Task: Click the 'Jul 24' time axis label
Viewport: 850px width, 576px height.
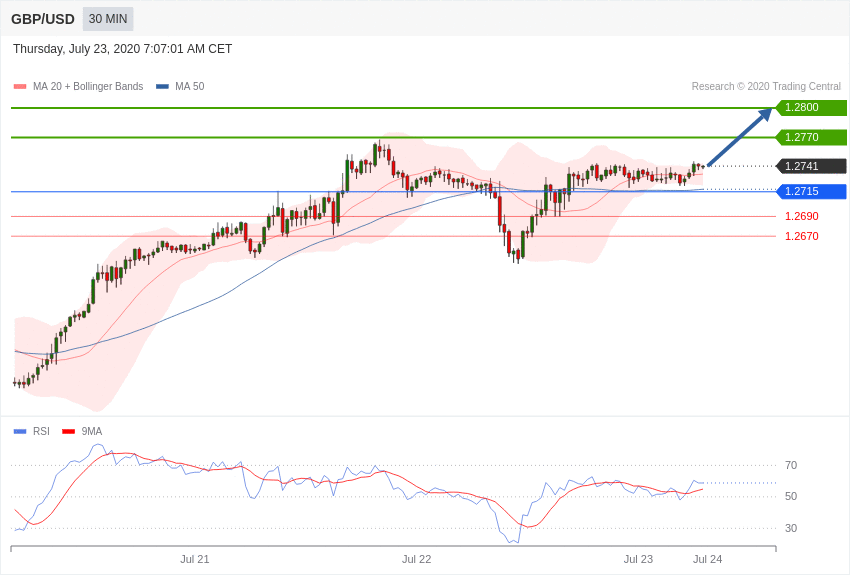Action: point(707,559)
